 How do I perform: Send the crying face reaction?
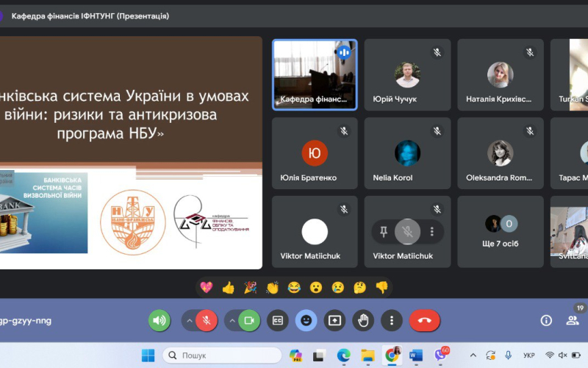coord(338,288)
